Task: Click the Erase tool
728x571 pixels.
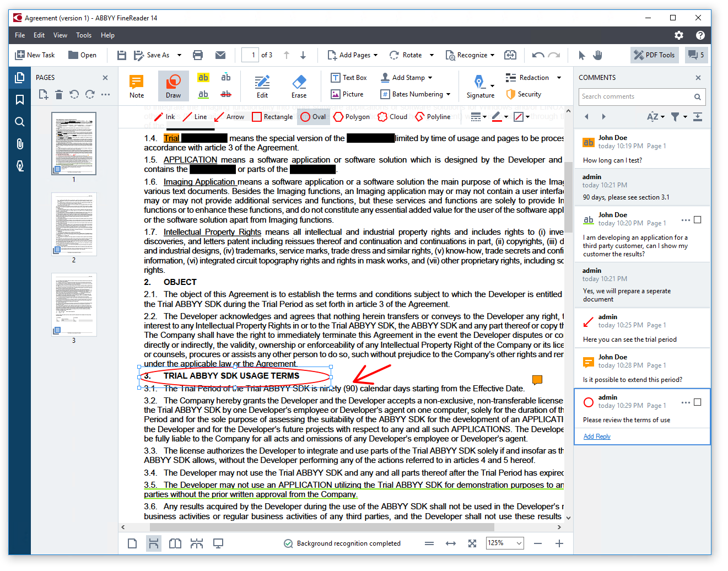Action: click(x=299, y=87)
